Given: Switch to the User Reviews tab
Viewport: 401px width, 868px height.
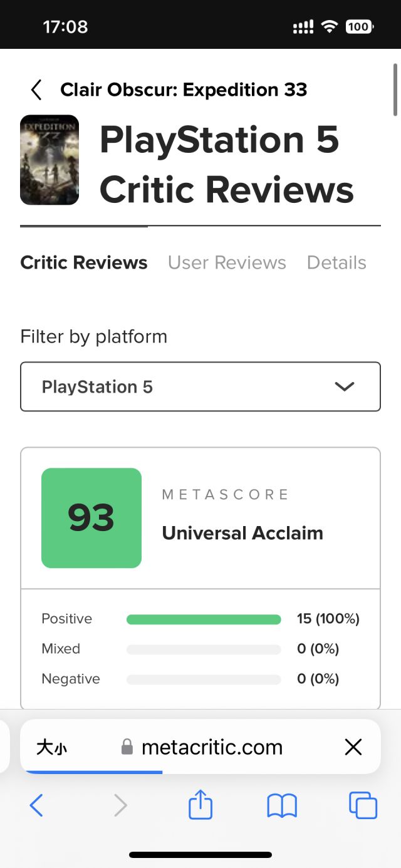Looking at the screenshot, I should (227, 262).
